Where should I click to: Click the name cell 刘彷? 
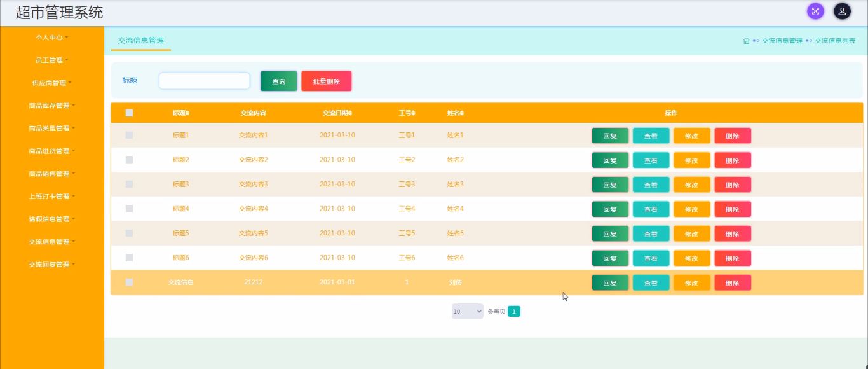click(455, 282)
